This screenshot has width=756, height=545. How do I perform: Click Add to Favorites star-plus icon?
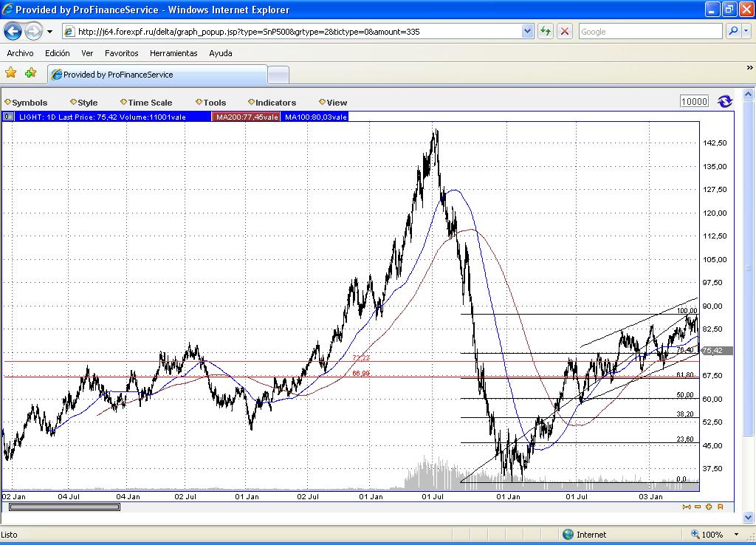tap(31, 73)
